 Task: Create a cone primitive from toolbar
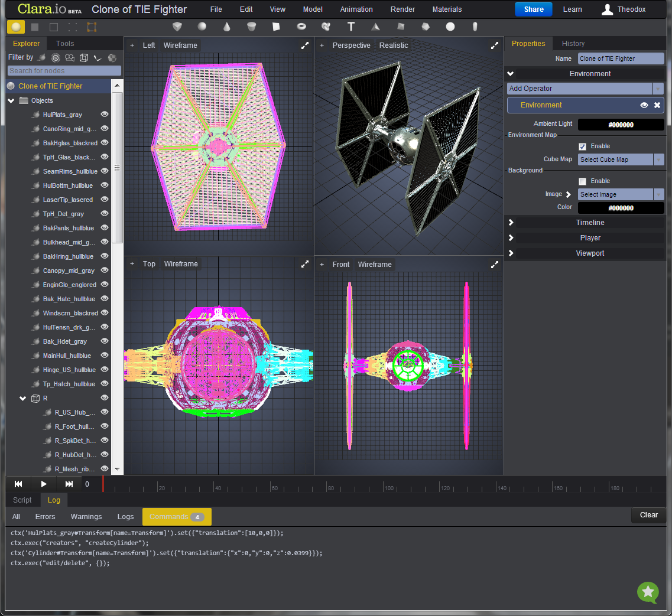click(227, 27)
